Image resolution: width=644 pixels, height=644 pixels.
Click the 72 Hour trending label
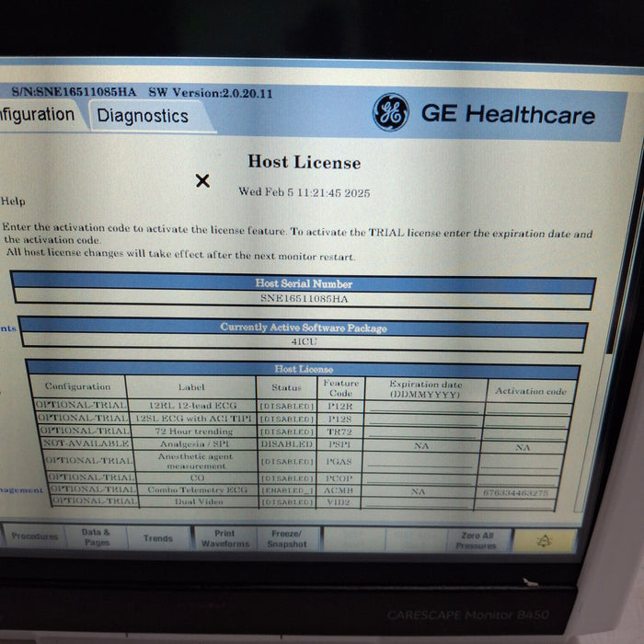click(x=194, y=431)
